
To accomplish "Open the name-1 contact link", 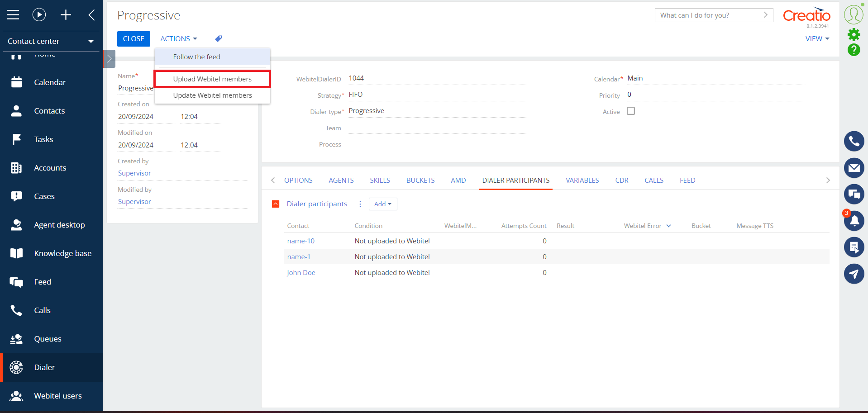I will click(299, 257).
